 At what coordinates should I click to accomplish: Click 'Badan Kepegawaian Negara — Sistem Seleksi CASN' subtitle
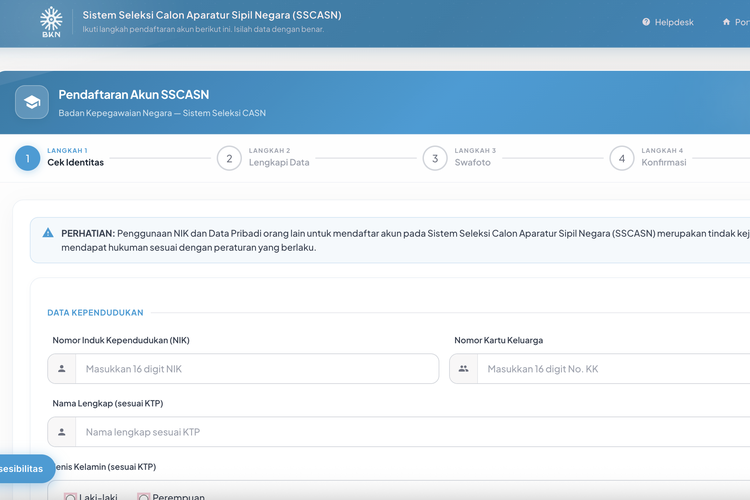tap(162, 113)
